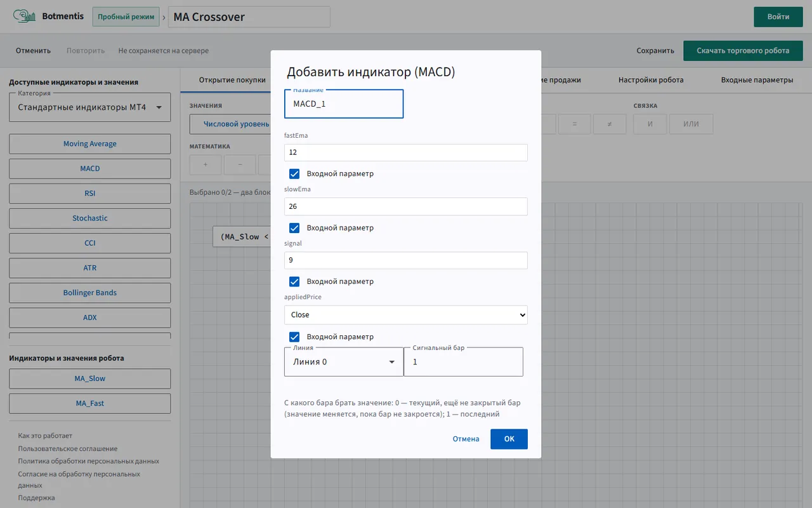The image size is (812, 508).
Task: Select the MA_Fast robot indicator
Action: [90, 403]
